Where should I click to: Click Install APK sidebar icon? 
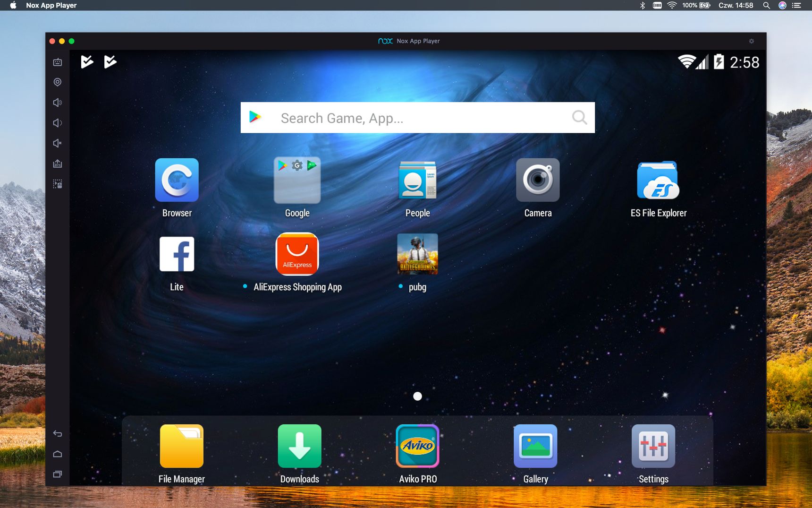58,164
